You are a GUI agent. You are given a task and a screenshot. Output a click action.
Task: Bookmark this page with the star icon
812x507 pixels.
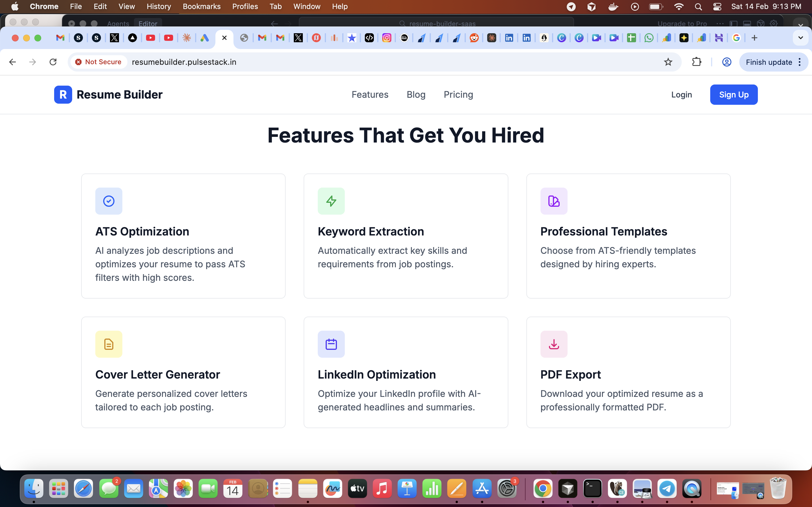tap(668, 62)
